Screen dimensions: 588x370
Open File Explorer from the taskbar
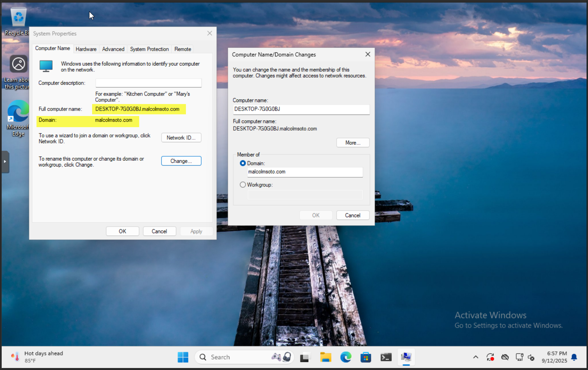(325, 357)
